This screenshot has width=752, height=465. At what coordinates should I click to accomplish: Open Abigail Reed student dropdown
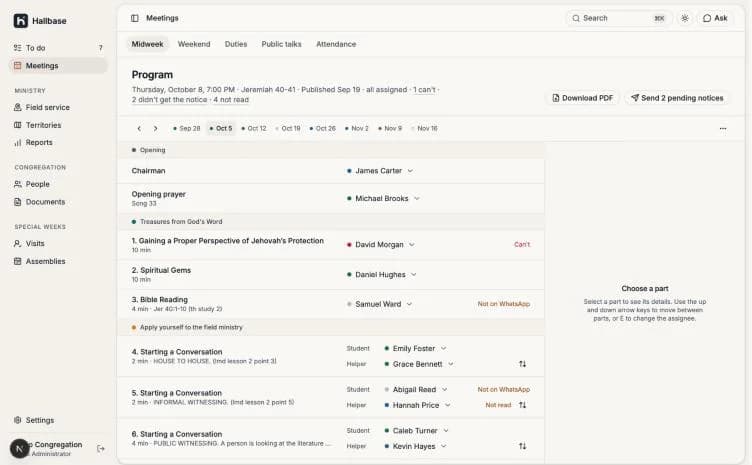pos(416,390)
